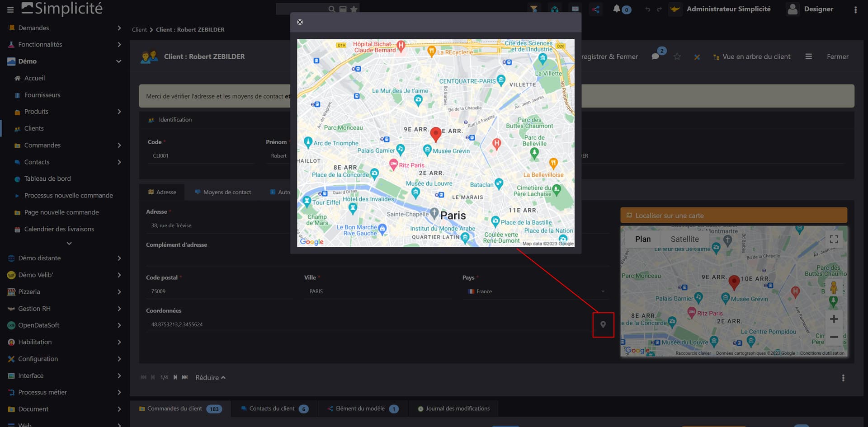Click Fermer button

coord(838,56)
